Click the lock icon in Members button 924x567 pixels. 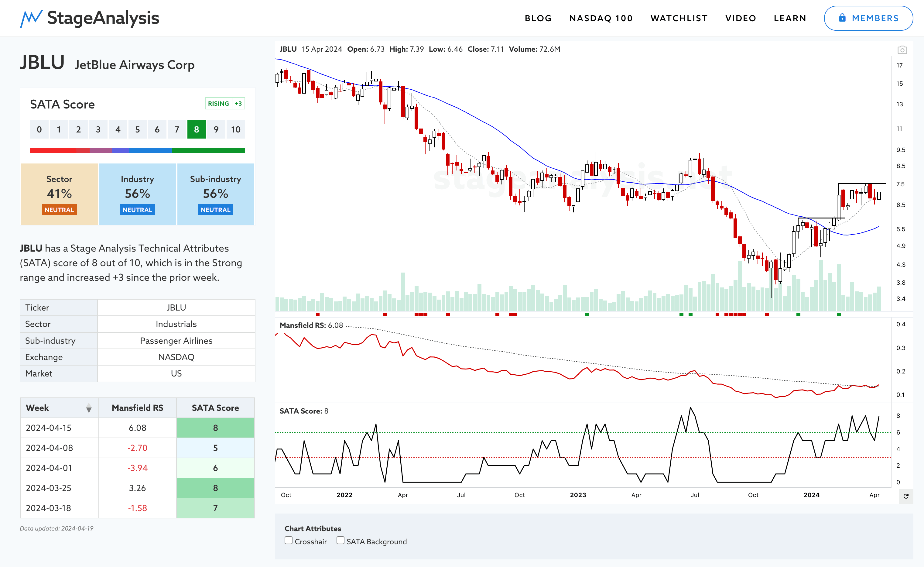click(x=842, y=18)
